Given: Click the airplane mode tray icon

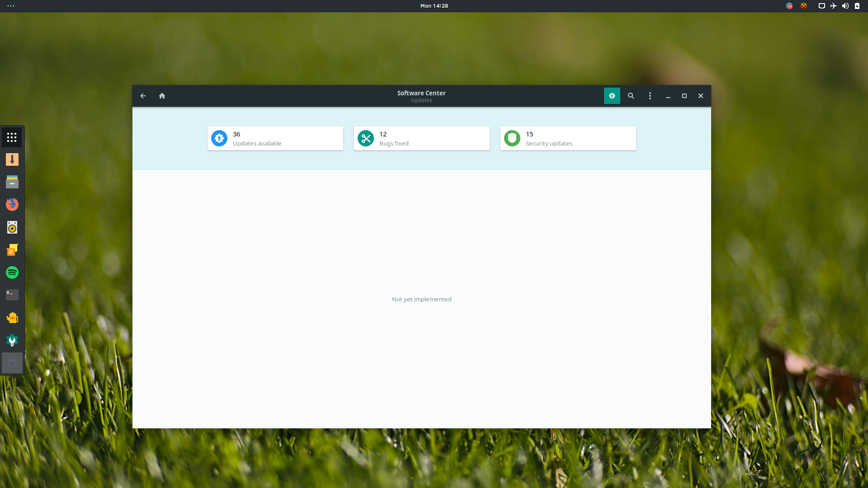Looking at the screenshot, I should click(834, 6).
